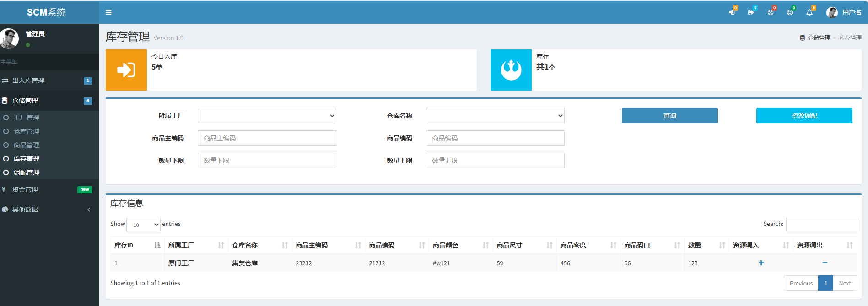Sort table by 商品密度 column
The height and width of the screenshot is (306, 868).
point(588,245)
